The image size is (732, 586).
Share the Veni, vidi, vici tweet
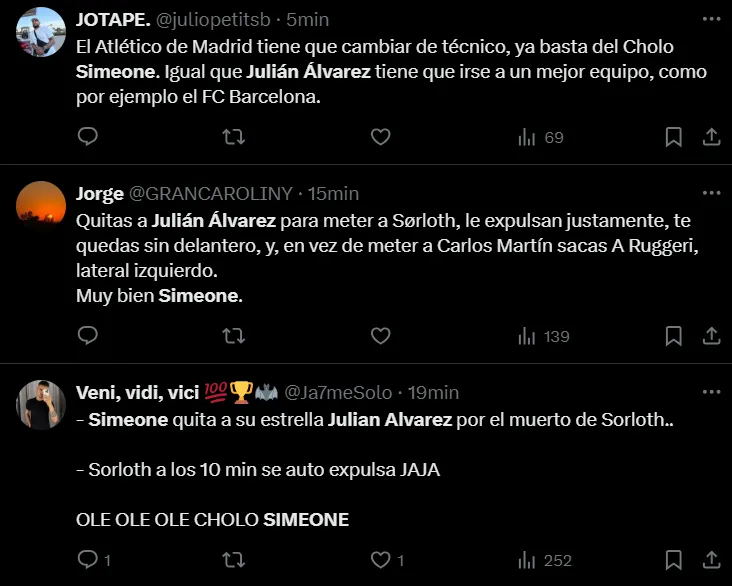pyautogui.click(x=711, y=560)
